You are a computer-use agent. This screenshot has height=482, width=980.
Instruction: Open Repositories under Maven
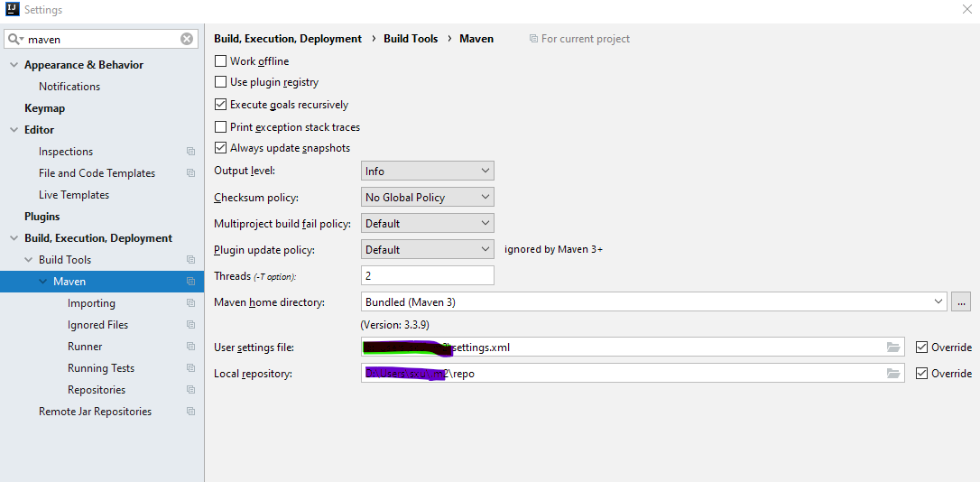pyautogui.click(x=97, y=390)
